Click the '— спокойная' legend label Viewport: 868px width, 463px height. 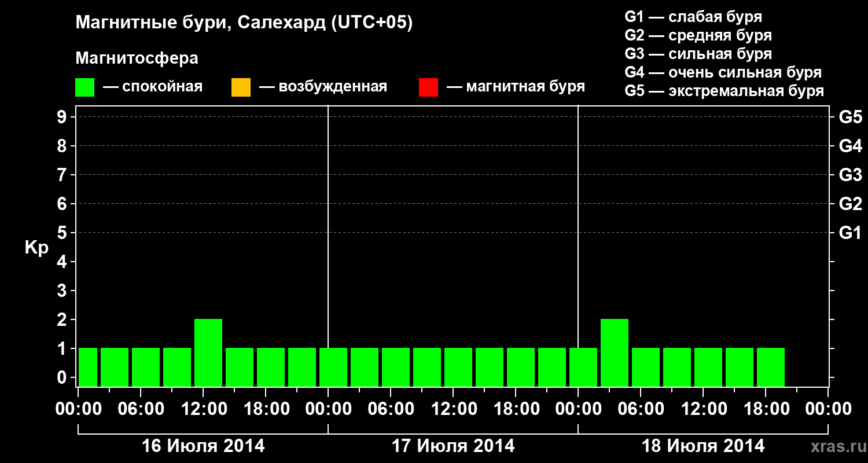pyautogui.click(x=153, y=87)
